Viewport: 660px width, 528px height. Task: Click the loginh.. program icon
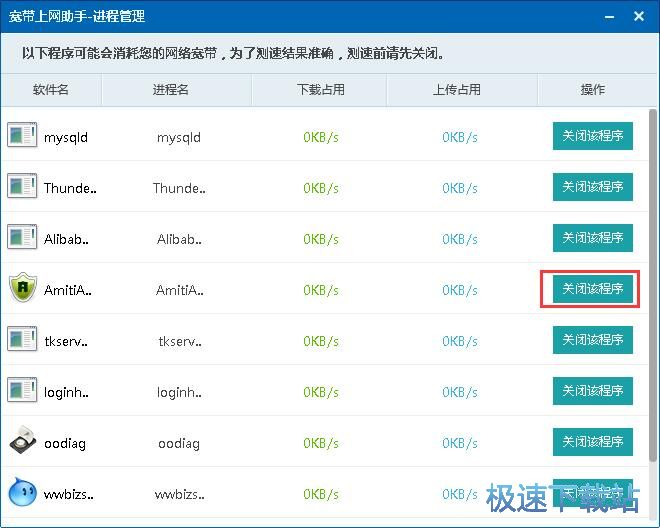coord(22,390)
